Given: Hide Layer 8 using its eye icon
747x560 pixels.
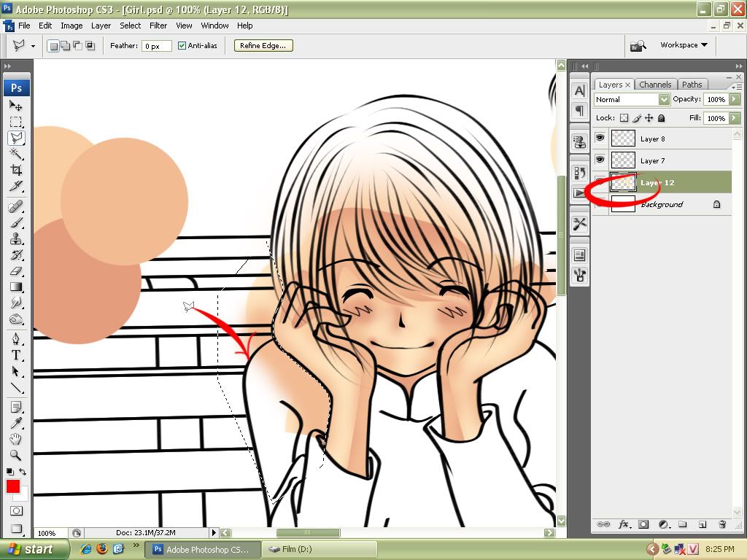Looking at the screenshot, I should (600, 139).
